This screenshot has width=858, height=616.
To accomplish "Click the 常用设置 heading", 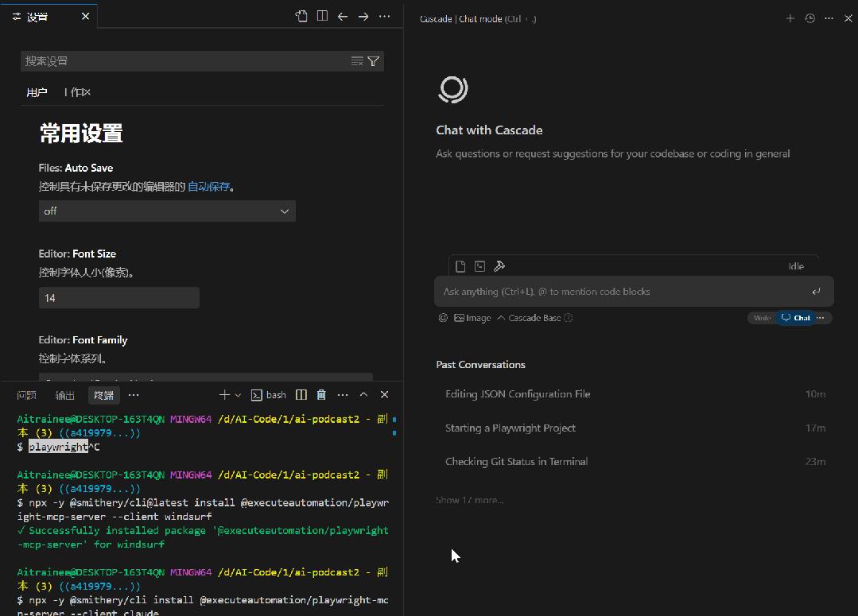I will click(x=81, y=134).
